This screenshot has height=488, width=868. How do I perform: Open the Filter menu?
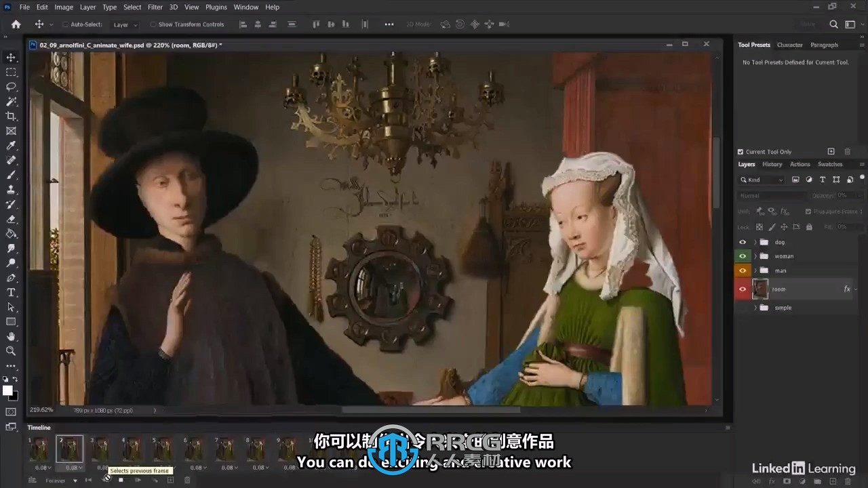(155, 7)
